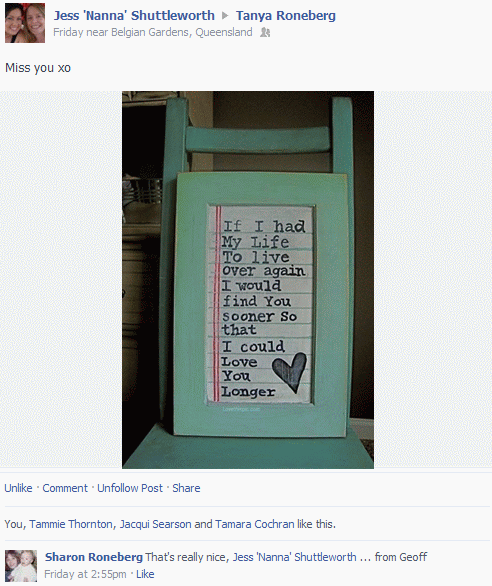Click the tagged Jess 'Nanna' Shuttleworth in comment

[x=295, y=557]
